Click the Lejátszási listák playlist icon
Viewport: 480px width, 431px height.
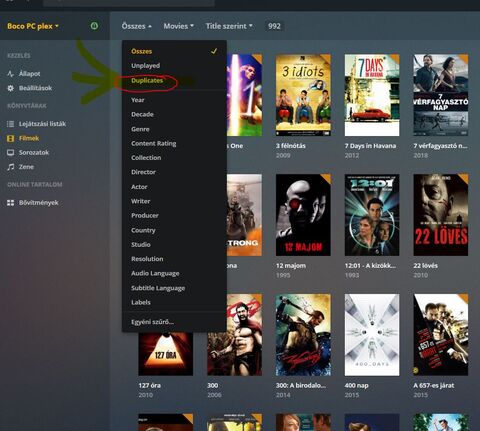pos(11,124)
